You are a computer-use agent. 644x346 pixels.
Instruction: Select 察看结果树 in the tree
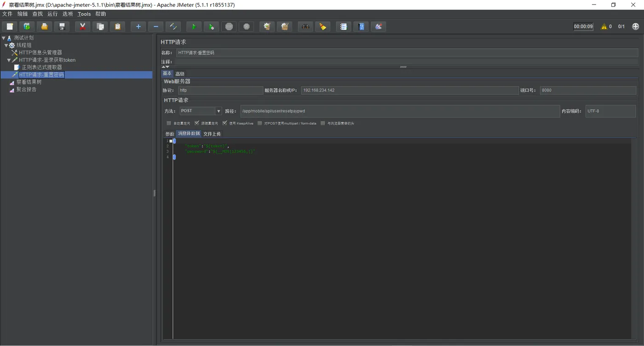pyautogui.click(x=29, y=82)
